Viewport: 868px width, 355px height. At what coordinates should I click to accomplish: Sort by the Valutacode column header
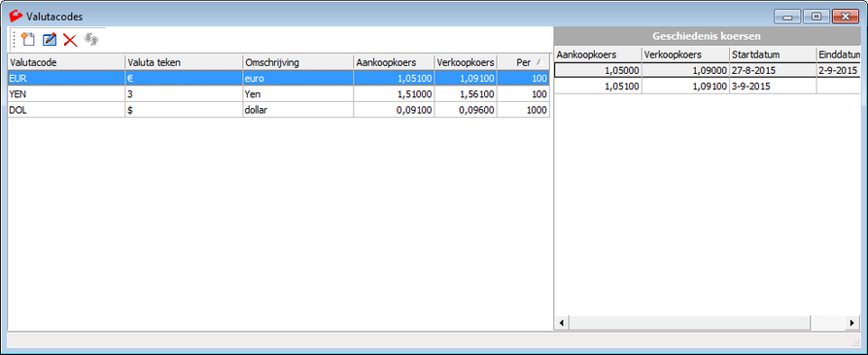click(66, 62)
